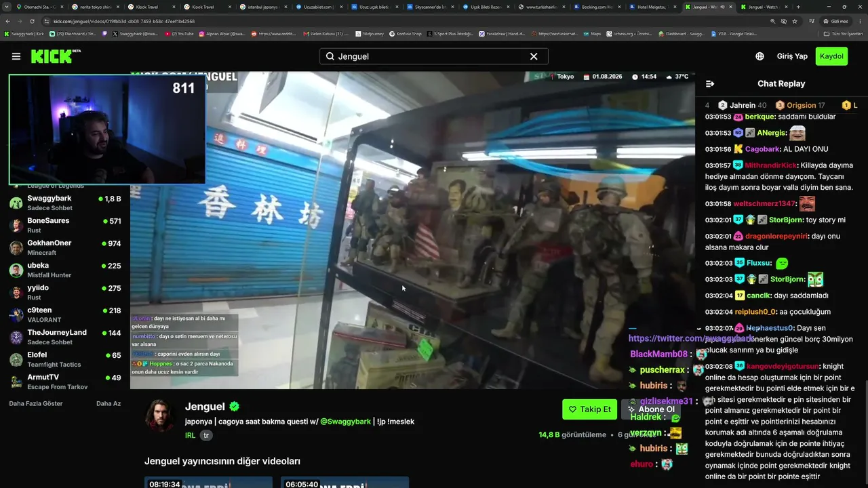Click dragonlorepeyniri username in chat
Viewport: 868px width, 488px height.
[x=776, y=237]
